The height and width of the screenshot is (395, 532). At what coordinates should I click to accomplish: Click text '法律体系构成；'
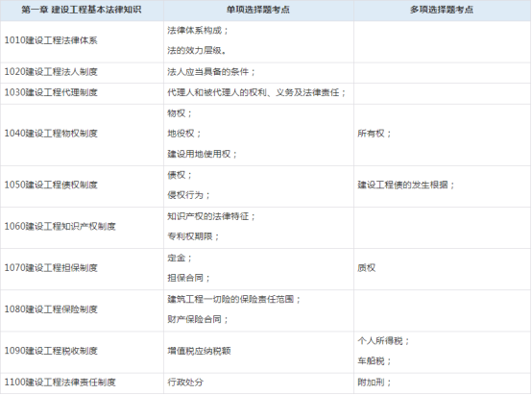[199, 30]
